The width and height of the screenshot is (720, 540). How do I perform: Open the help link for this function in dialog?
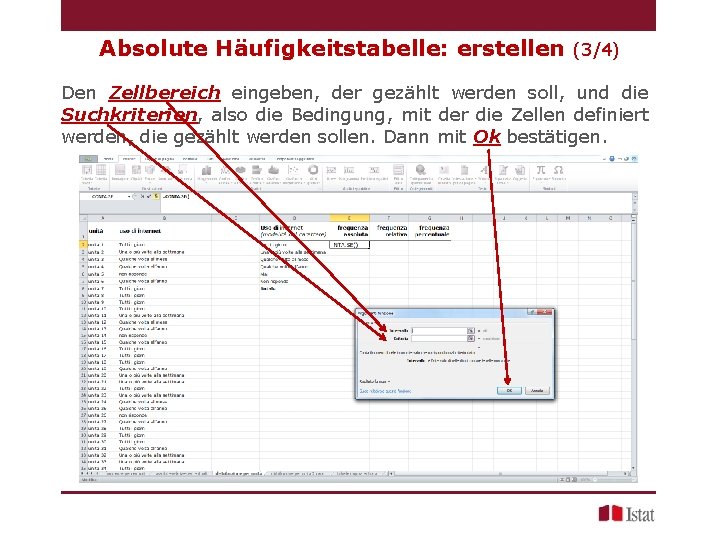click(x=385, y=391)
